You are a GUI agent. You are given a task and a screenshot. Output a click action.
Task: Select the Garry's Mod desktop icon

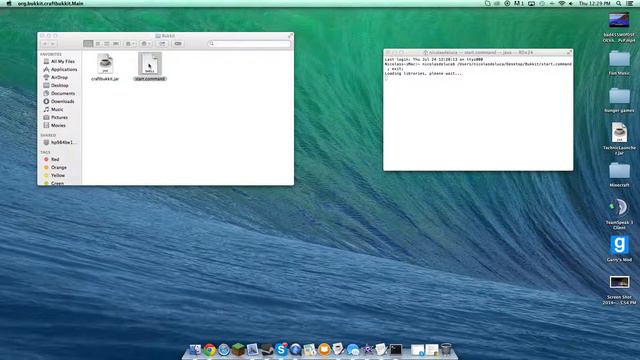(x=619, y=248)
